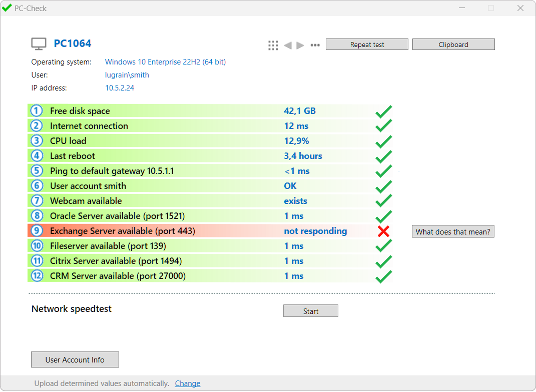This screenshot has height=392, width=536.
Task: Open the three-dots more options menu
Action: [x=315, y=45]
